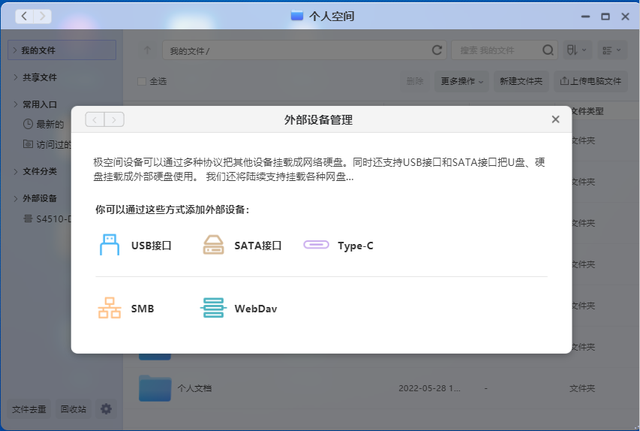Open settings gear in sidebar bottom
The image size is (640, 431).
pos(106,409)
